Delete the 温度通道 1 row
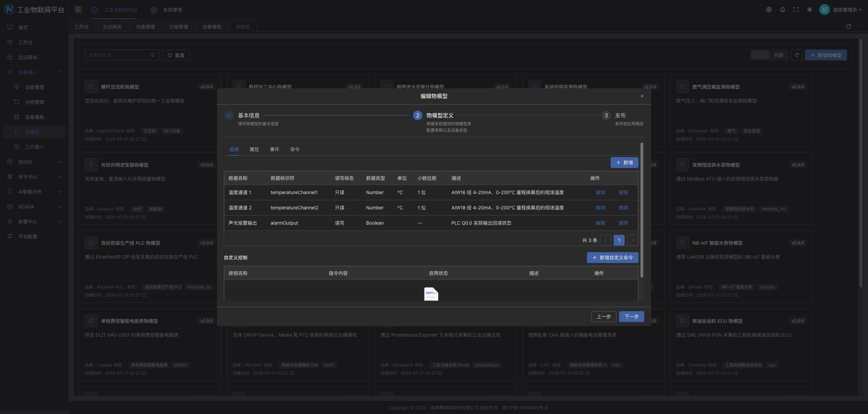The height and width of the screenshot is (414, 868). pos(623,192)
